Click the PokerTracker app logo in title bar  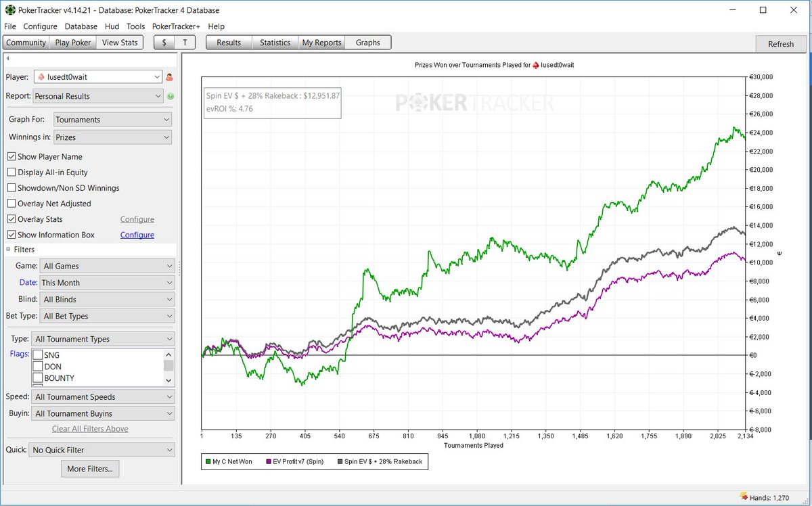coord(10,10)
